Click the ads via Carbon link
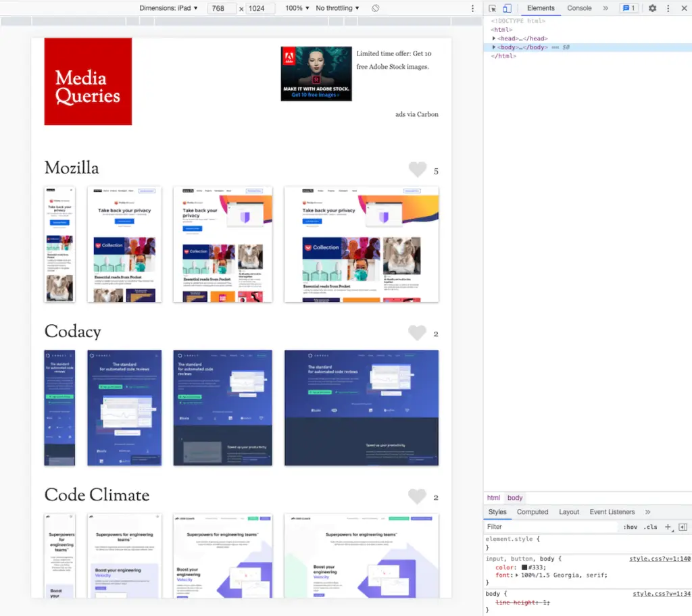692x616 pixels. (x=416, y=115)
